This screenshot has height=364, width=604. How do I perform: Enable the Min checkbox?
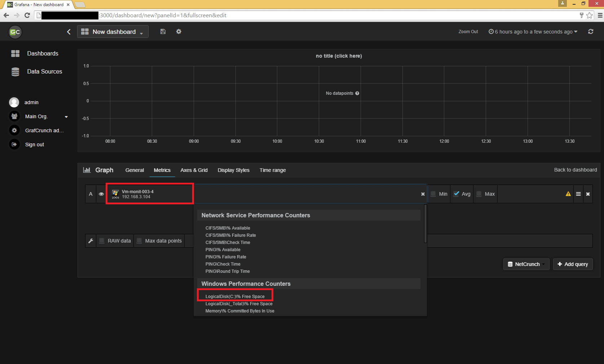[433, 194]
